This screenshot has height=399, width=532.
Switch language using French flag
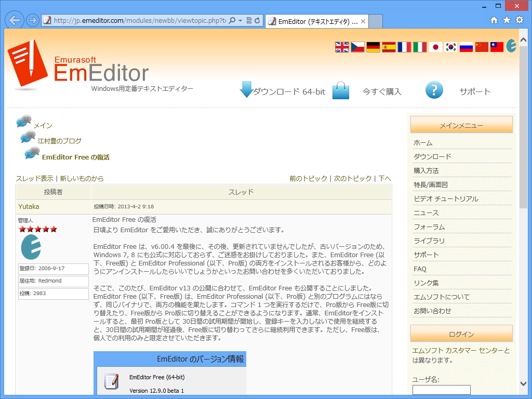404,47
